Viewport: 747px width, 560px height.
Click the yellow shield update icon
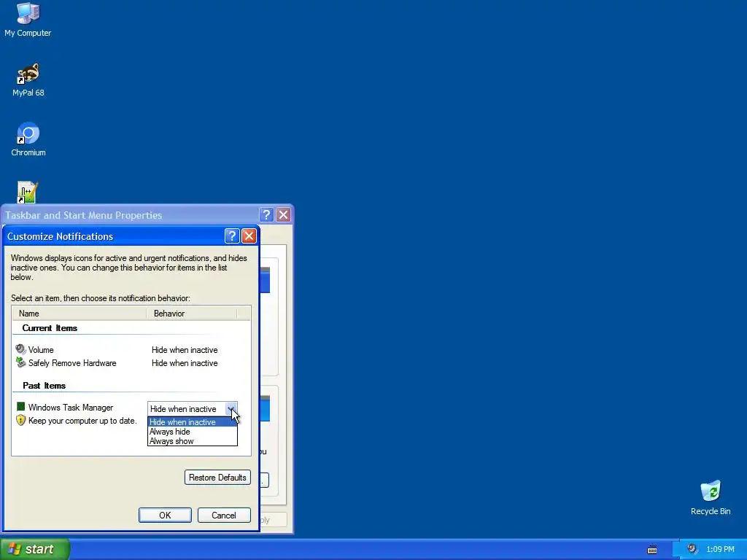pos(20,420)
